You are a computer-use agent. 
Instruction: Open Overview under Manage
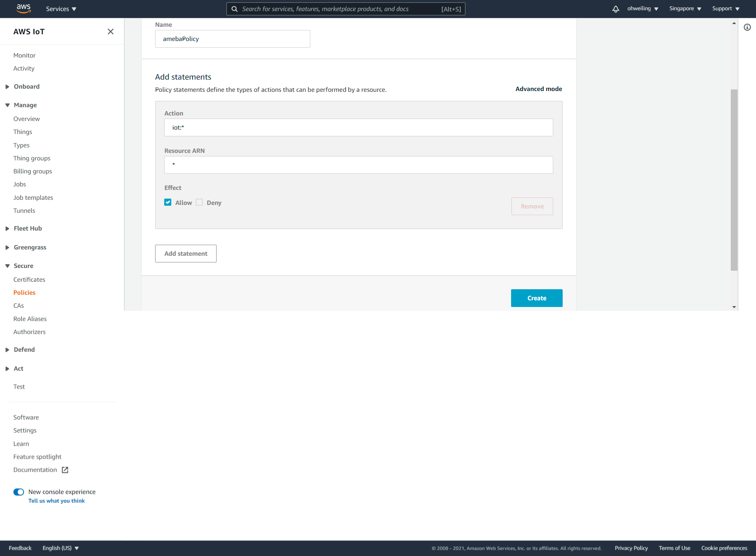click(x=26, y=119)
